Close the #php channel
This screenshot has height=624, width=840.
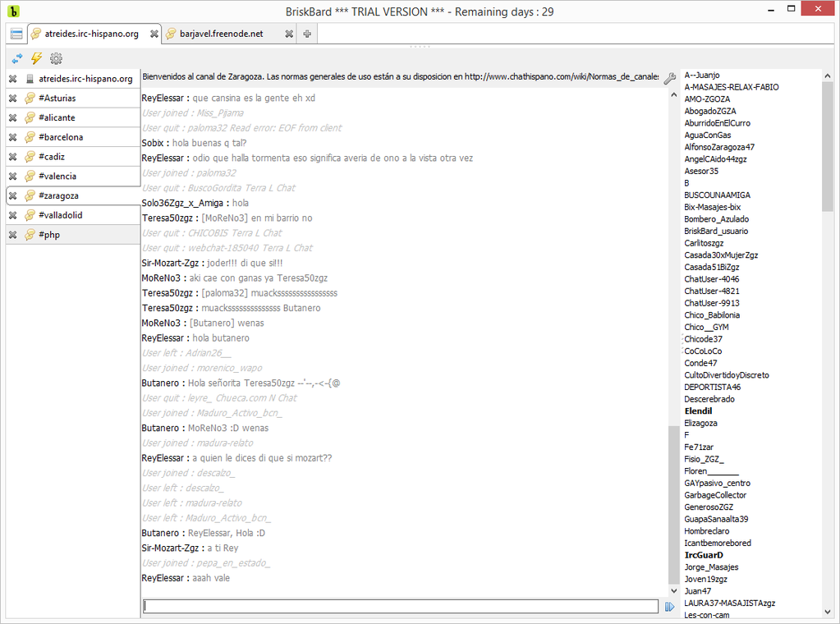click(13, 235)
